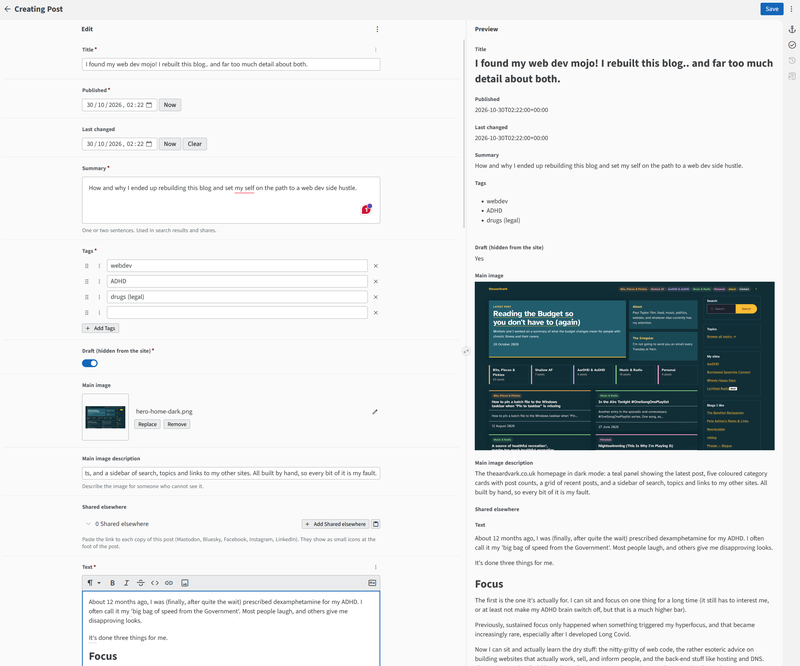
Task: Click the Preview pane heading
Action: [x=486, y=29]
